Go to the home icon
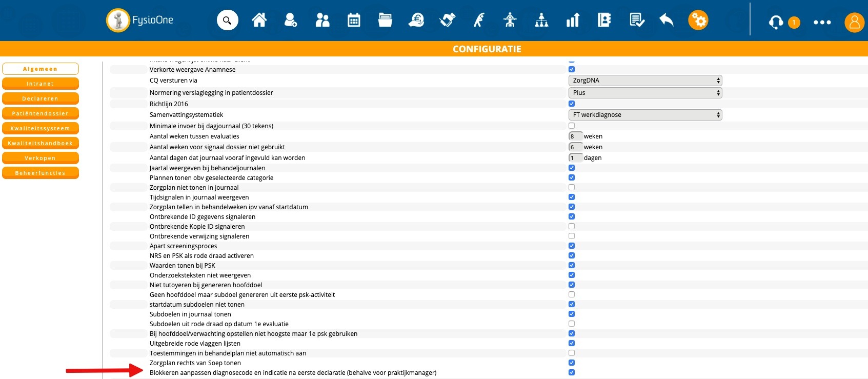Image resolution: width=868 pixels, height=379 pixels. [259, 21]
